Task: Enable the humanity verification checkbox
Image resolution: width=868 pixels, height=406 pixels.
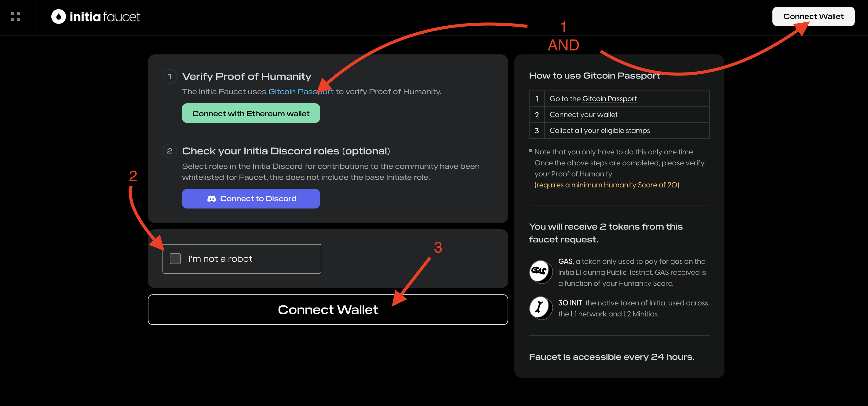Action: (x=175, y=258)
